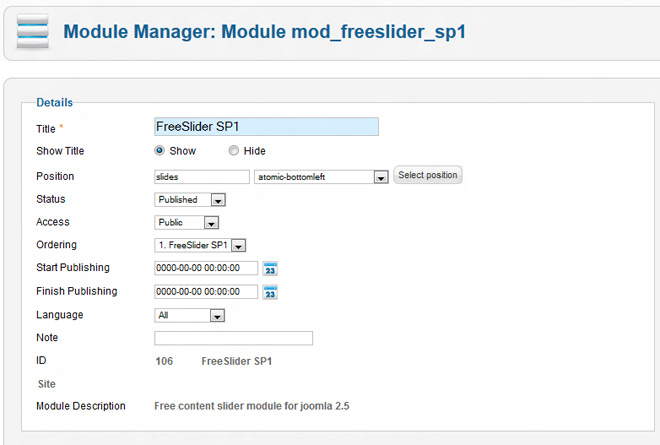Image resolution: width=660 pixels, height=445 pixels.
Task: Click the empty Note input field
Action: [x=233, y=338]
